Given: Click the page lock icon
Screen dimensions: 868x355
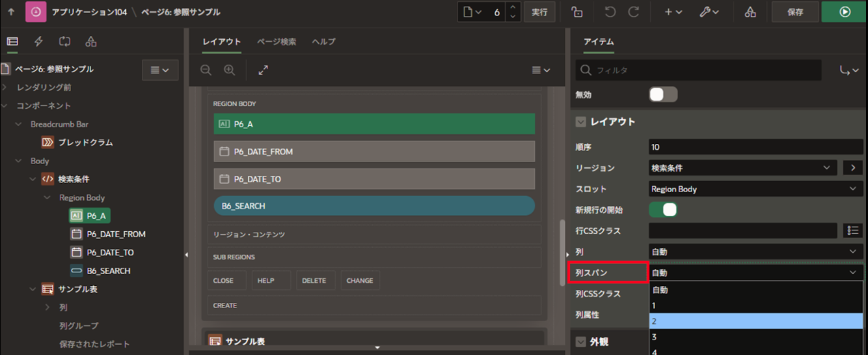Looking at the screenshot, I should pyautogui.click(x=576, y=12).
